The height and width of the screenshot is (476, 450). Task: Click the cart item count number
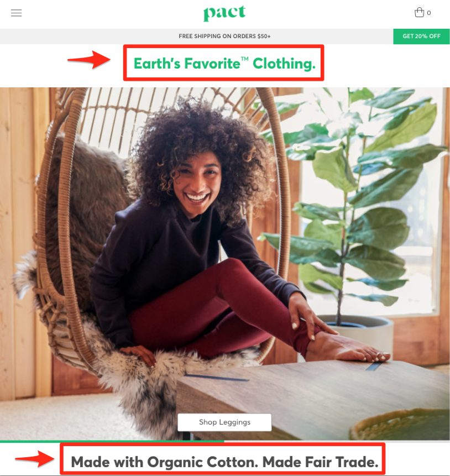coord(429,13)
